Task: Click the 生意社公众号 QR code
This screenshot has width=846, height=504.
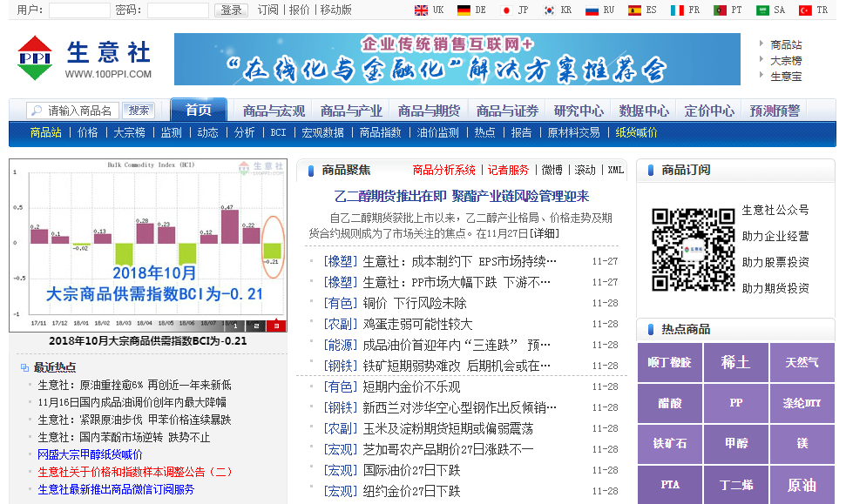Action: (x=694, y=250)
